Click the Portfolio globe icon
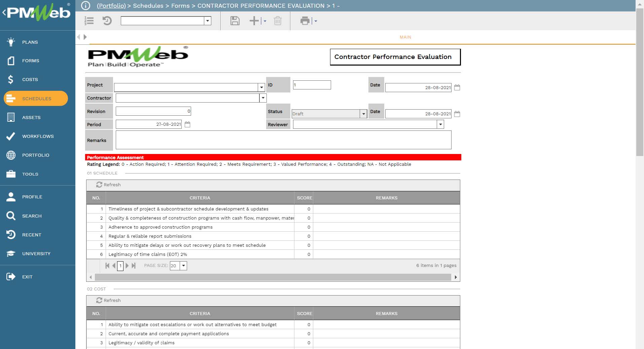This screenshot has width=644, height=349. tap(11, 155)
